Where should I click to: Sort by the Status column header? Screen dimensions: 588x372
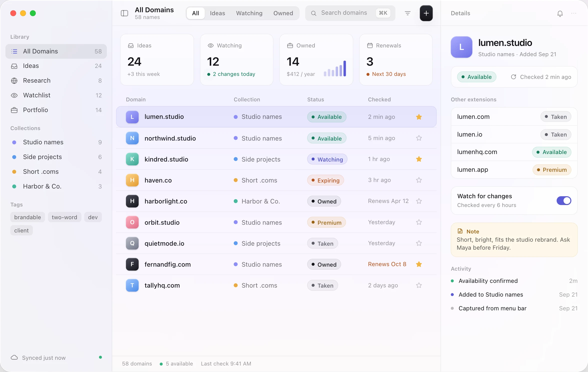[x=315, y=100]
